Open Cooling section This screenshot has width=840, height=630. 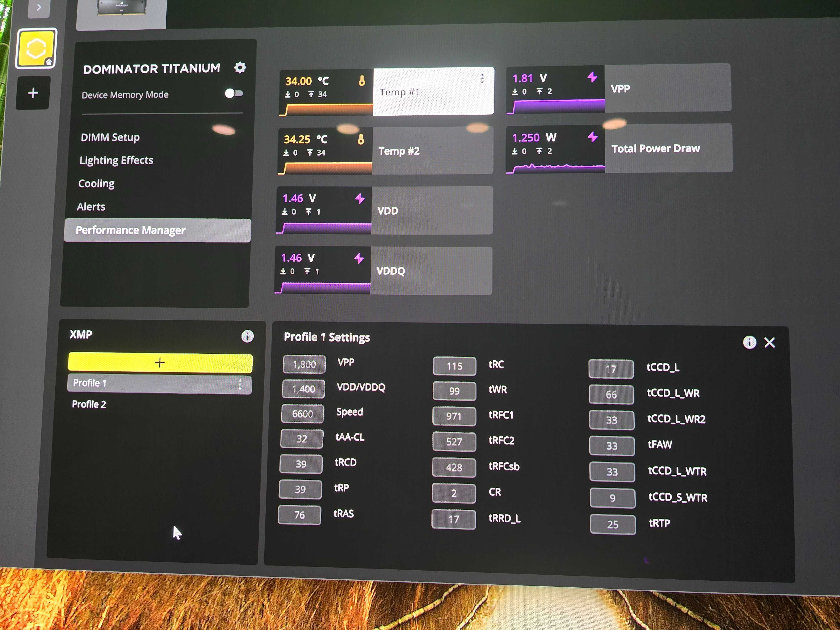(x=96, y=183)
